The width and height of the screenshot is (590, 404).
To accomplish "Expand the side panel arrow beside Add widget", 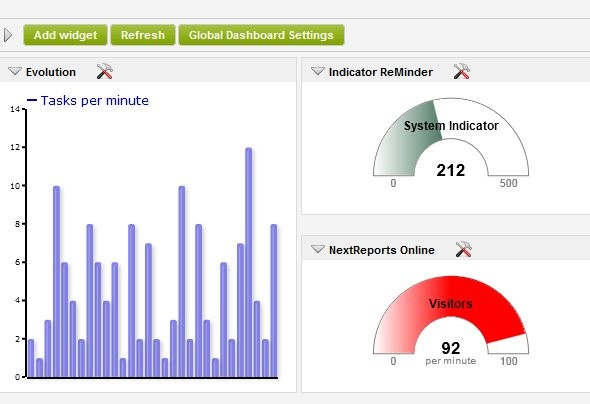I will tap(8, 35).
